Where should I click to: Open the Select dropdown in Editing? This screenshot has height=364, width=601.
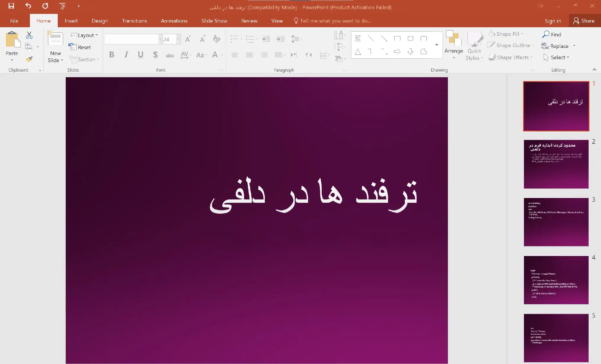tap(556, 57)
